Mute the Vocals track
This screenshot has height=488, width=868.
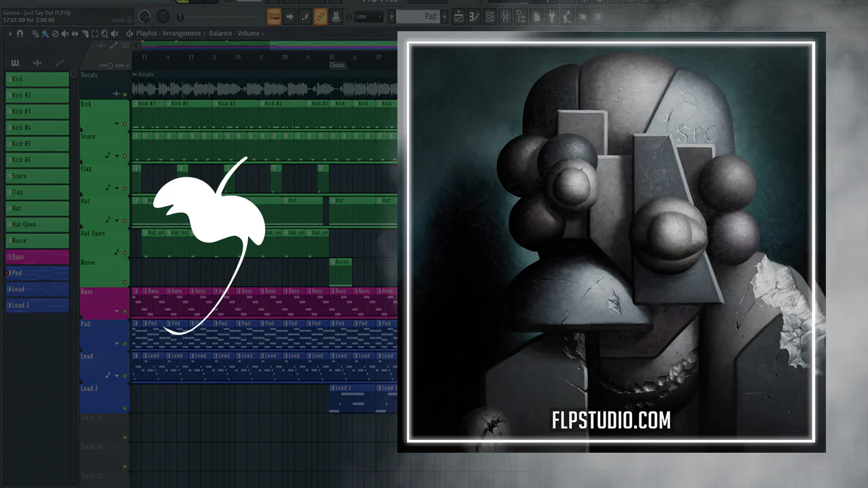(125, 94)
